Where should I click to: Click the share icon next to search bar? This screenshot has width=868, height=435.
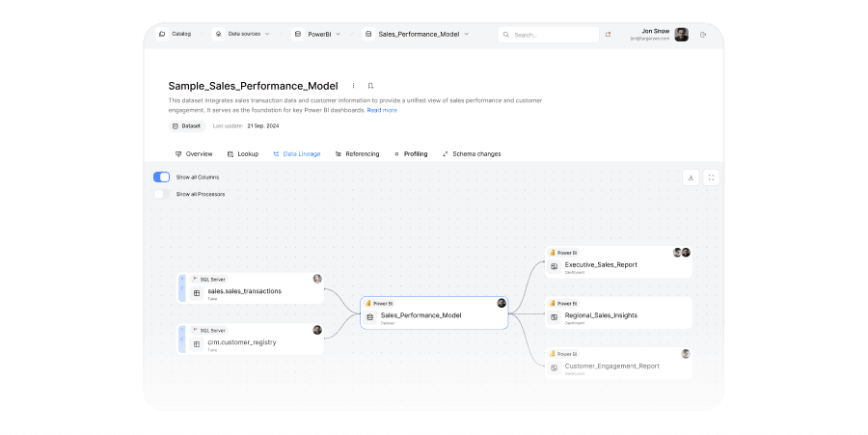click(608, 35)
